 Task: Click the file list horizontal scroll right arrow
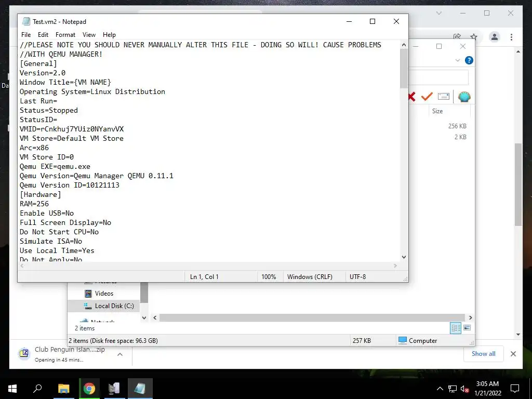tap(470, 317)
